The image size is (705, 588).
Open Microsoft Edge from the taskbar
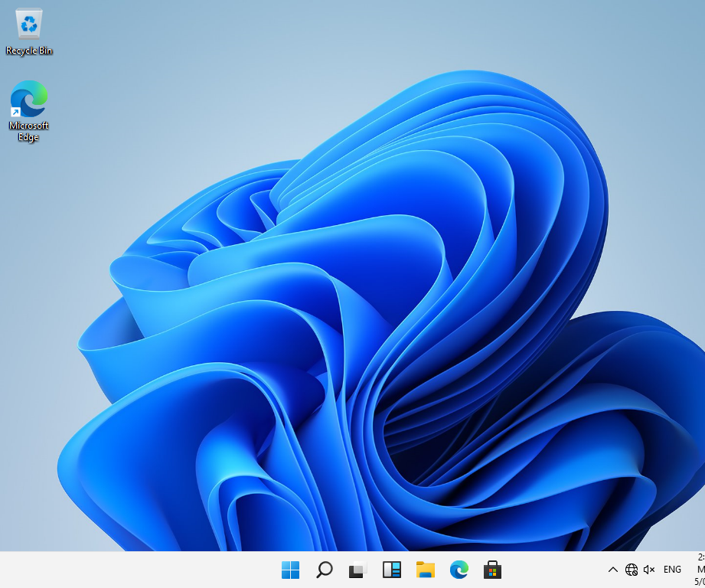coord(459,570)
